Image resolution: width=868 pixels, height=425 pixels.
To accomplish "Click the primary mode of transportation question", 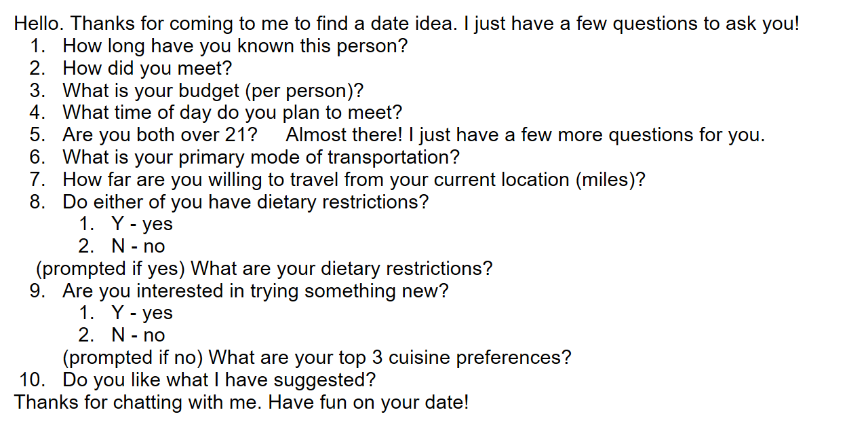I will tap(261, 158).
